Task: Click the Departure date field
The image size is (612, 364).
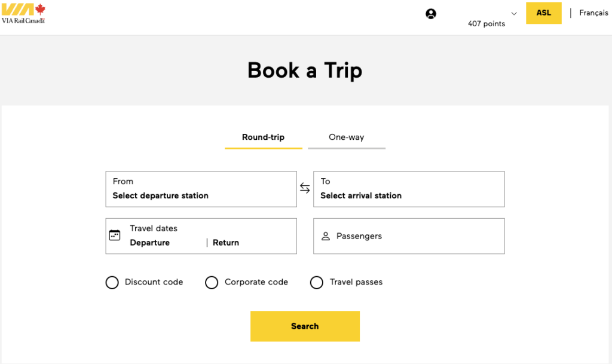Action: pyautogui.click(x=149, y=243)
